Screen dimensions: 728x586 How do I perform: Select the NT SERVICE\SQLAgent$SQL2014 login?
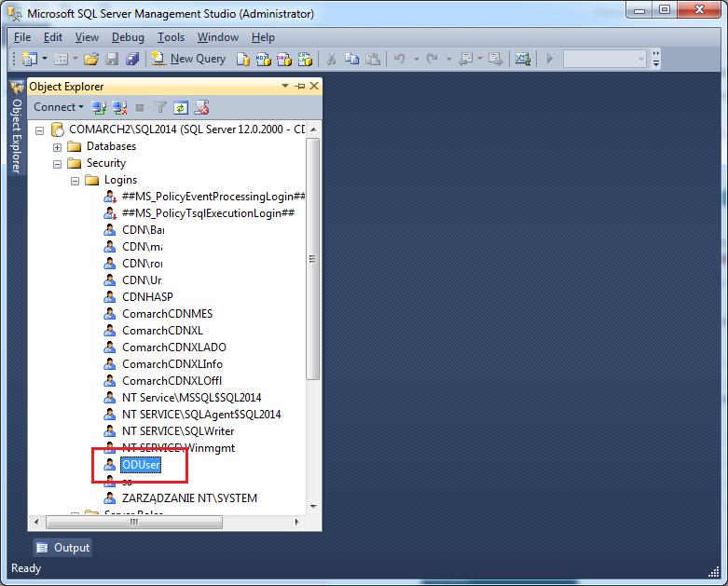click(x=201, y=415)
